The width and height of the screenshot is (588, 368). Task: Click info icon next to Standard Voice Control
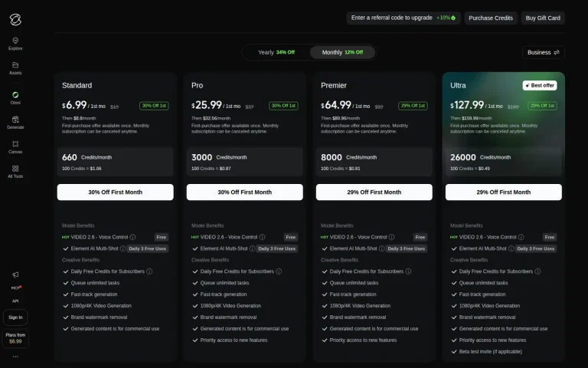(x=132, y=238)
